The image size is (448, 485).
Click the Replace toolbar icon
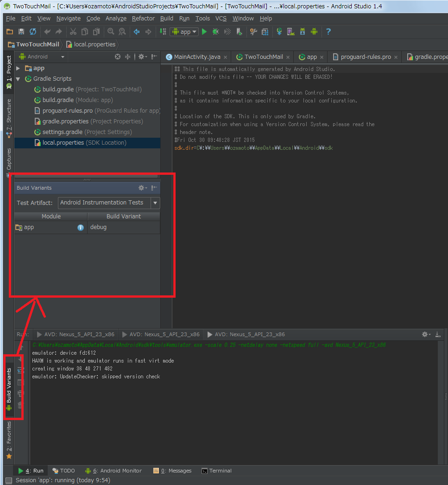point(122,32)
